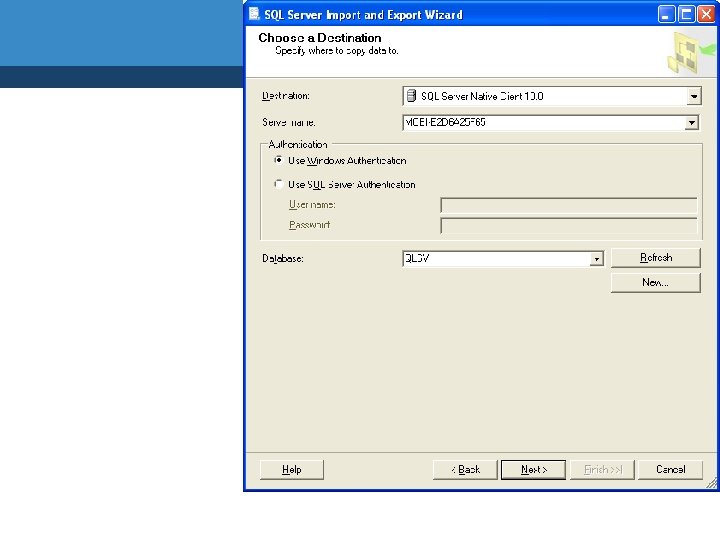
Task: Proceed with the Next button
Action: point(533,469)
